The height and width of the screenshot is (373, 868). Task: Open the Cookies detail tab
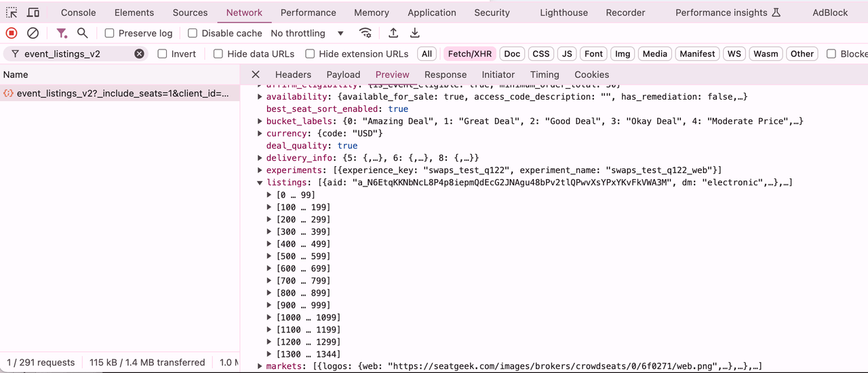pos(592,75)
